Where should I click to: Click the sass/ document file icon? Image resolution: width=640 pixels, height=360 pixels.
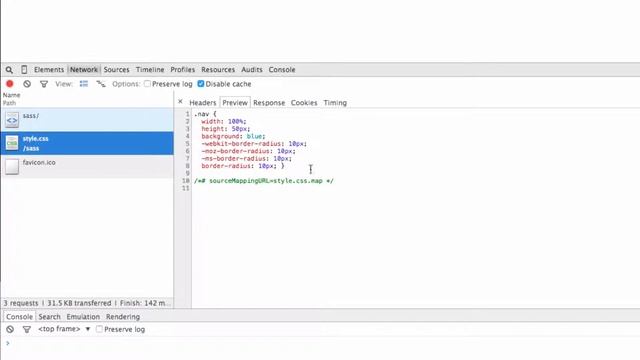[x=12, y=120]
